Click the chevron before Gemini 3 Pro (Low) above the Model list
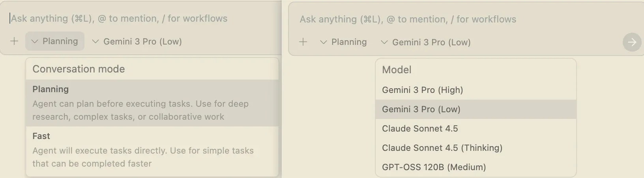644x178 pixels. 384,42
